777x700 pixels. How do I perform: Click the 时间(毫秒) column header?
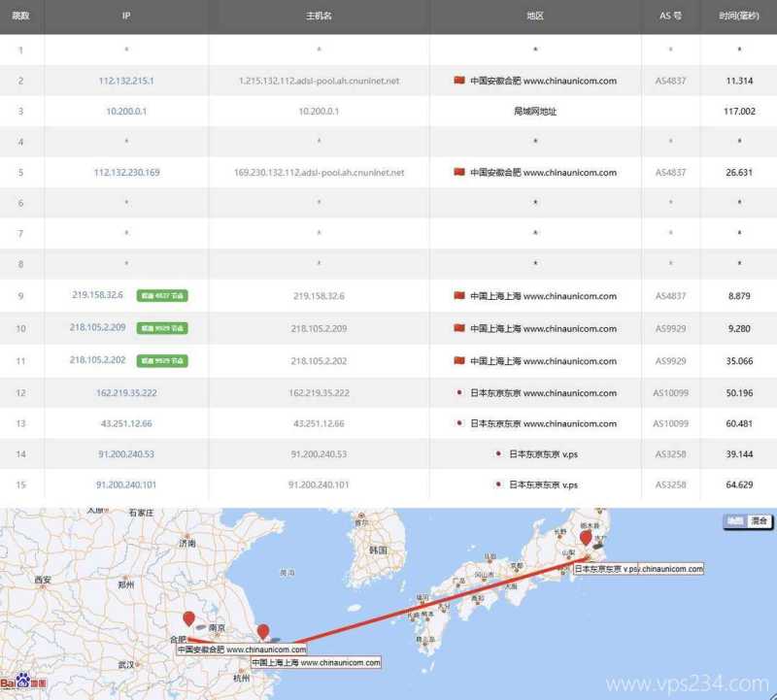point(739,17)
